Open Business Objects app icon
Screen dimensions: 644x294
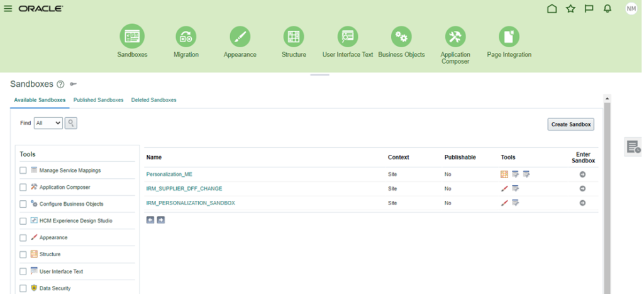pos(401,37)
